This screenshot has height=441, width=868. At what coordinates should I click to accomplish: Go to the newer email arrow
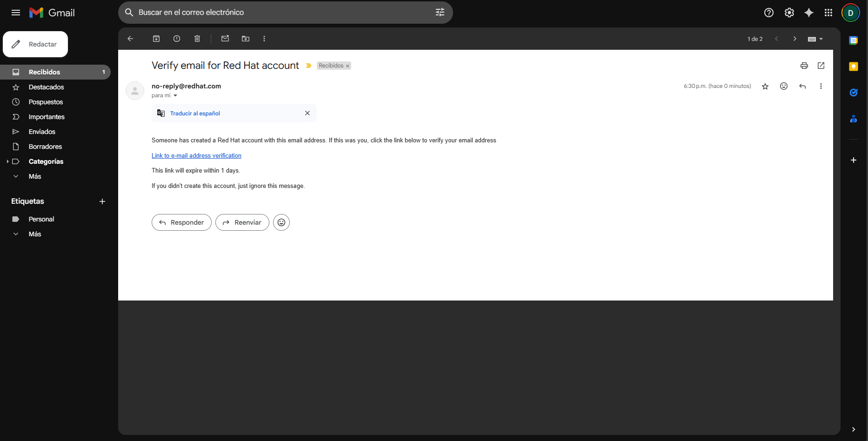776,39
